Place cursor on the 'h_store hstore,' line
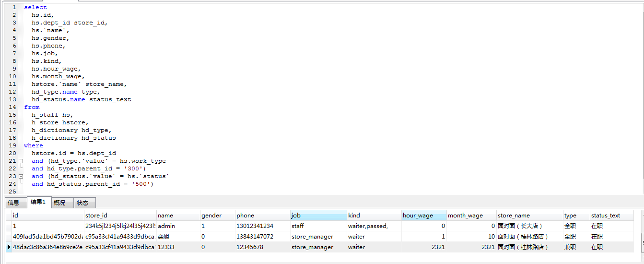Image resolution: width=644 pixels, height=264 pixels. [x=60, y=122]
